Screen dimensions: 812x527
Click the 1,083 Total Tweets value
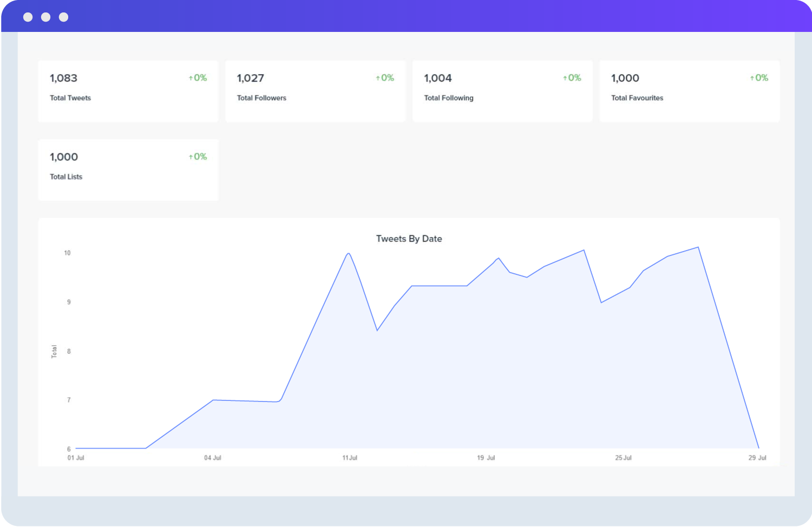click(63, 78)
